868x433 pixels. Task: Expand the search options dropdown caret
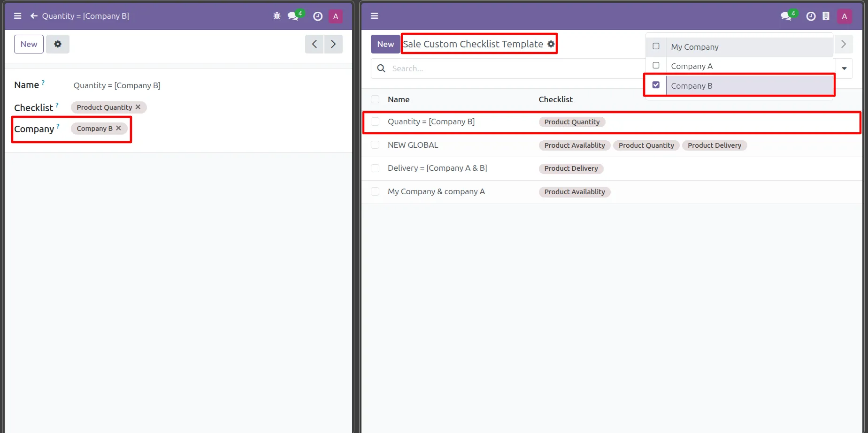844,68
